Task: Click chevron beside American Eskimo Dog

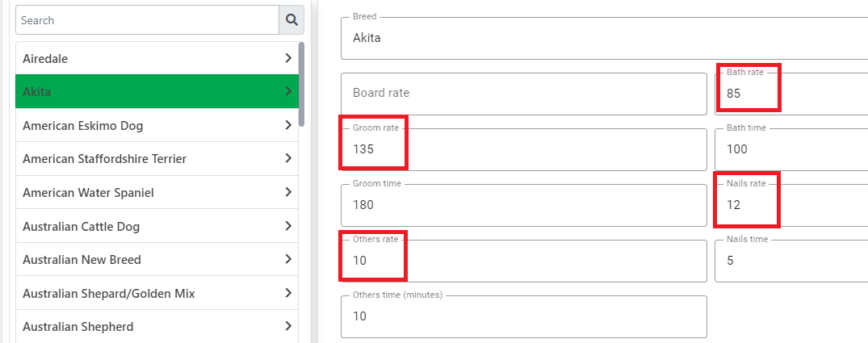Action: point(288,125)
